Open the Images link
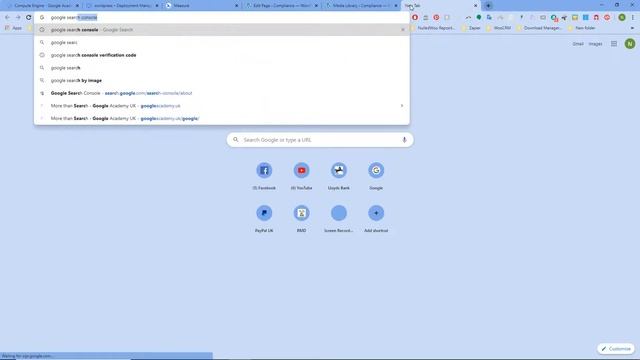 click(595, 44)
